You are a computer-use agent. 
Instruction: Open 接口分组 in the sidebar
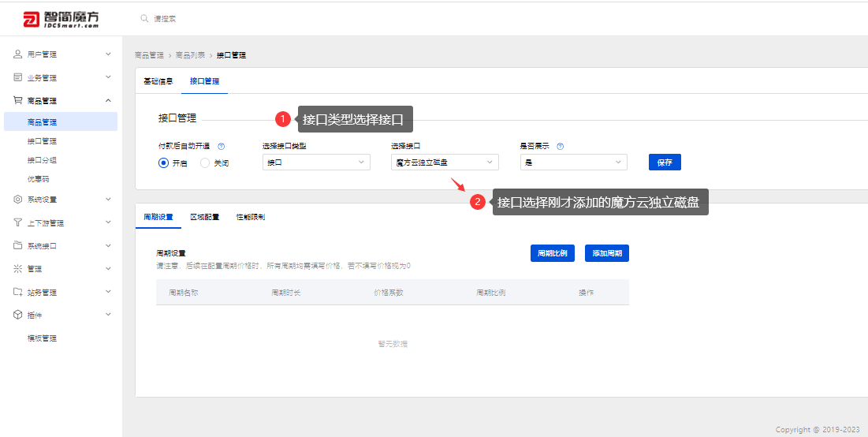tap(42, 160)
